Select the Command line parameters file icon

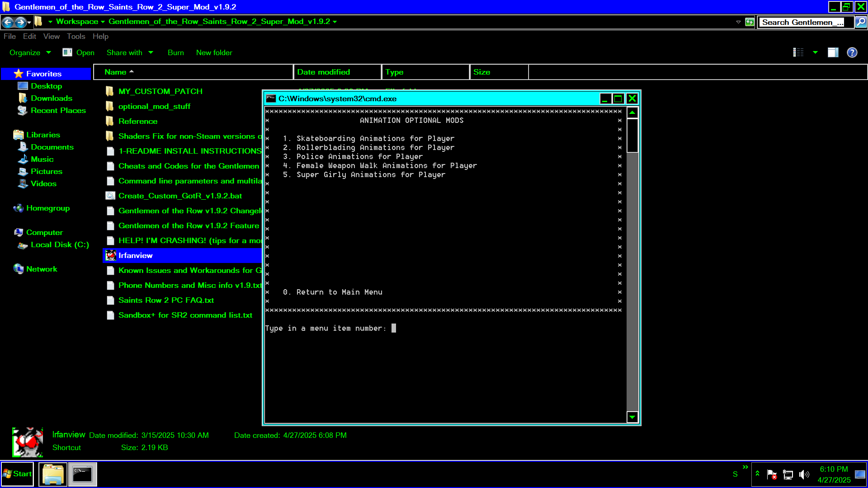110,181
